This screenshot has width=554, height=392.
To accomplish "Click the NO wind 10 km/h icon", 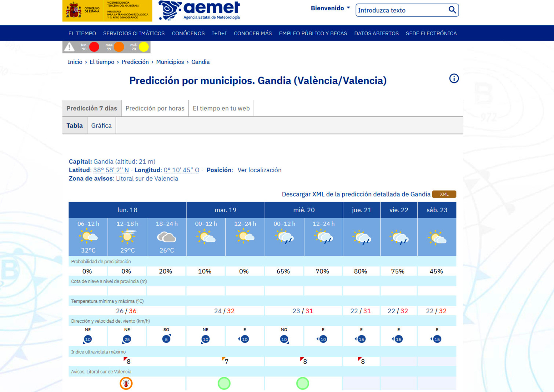I will tap(284, 339).
